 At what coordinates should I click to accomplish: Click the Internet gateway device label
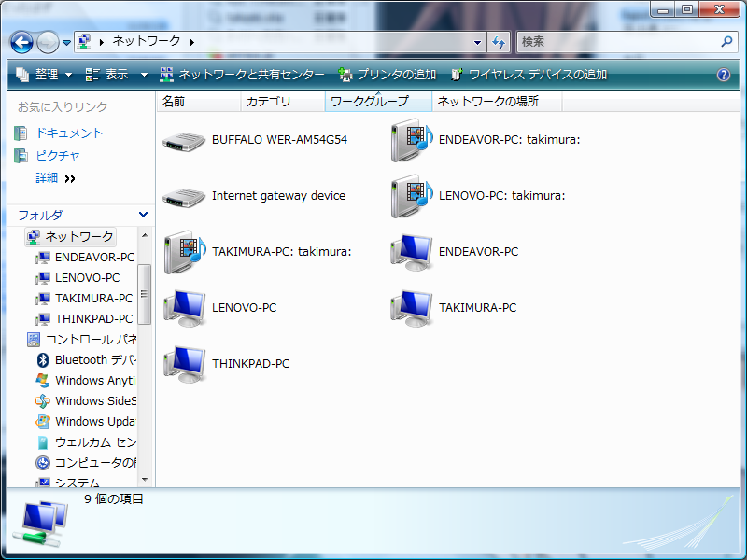pos(278,196)
